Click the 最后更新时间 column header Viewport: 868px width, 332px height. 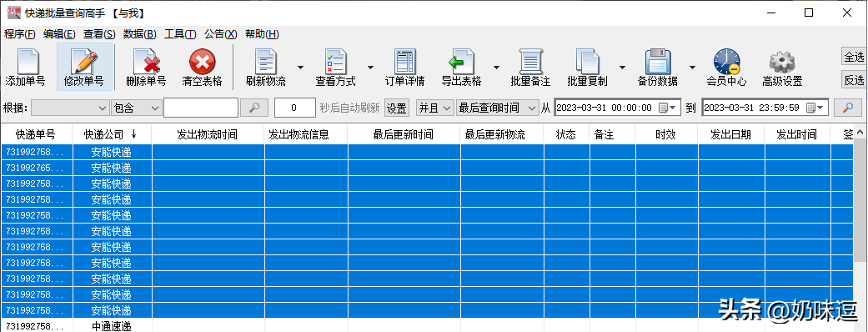404,134
